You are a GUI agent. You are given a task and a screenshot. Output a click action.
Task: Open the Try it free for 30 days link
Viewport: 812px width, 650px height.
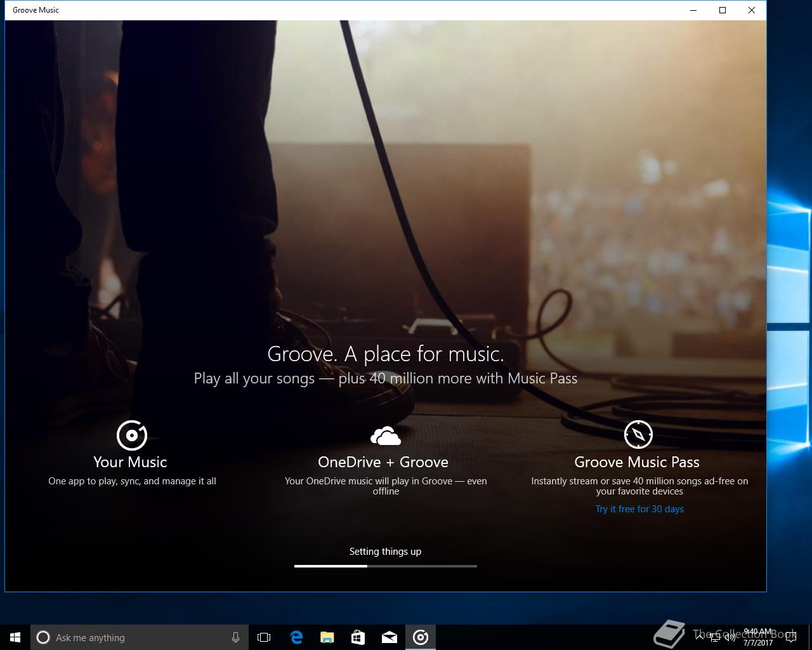[x=639, y=509]
